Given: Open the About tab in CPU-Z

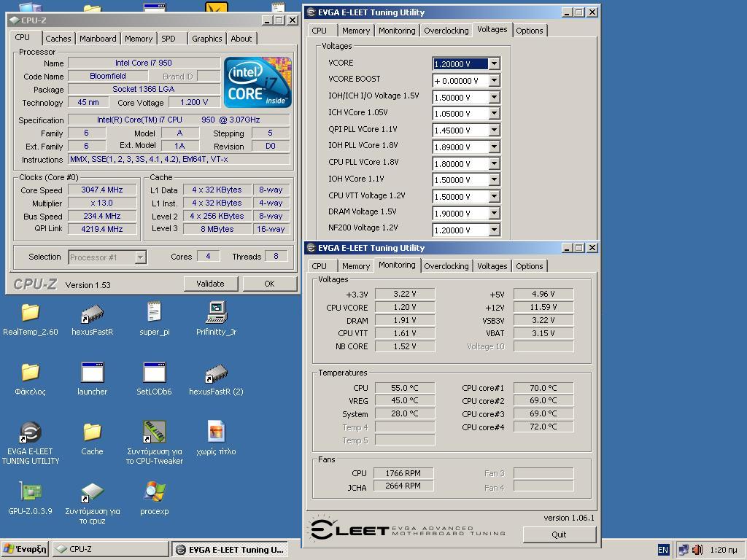Looking at the screenshot, I should 241,39.
